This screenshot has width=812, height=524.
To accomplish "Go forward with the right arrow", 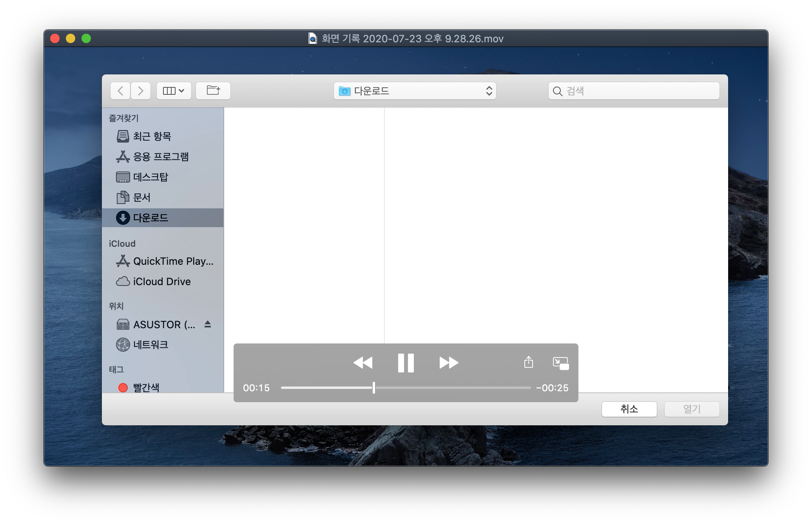I will [x=141, y=91].
